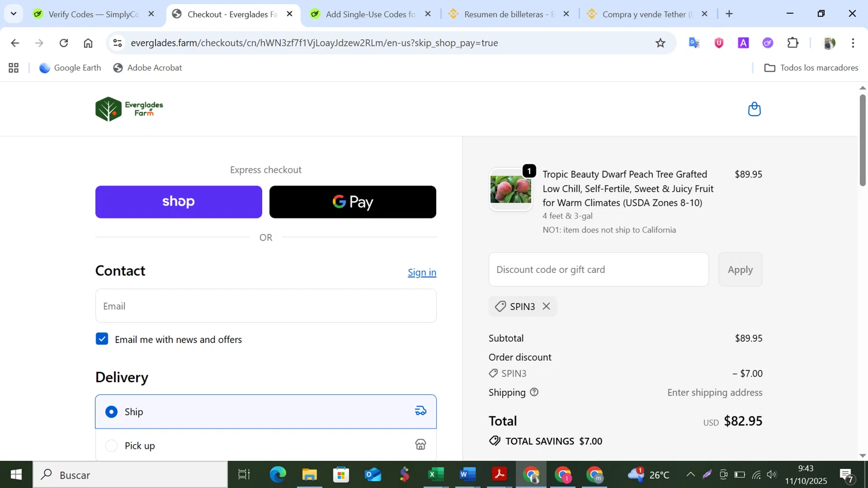Switch to Add Single-Use Codes tab
Viewport: 868px width, 488px height.
[x=370, y=14]
